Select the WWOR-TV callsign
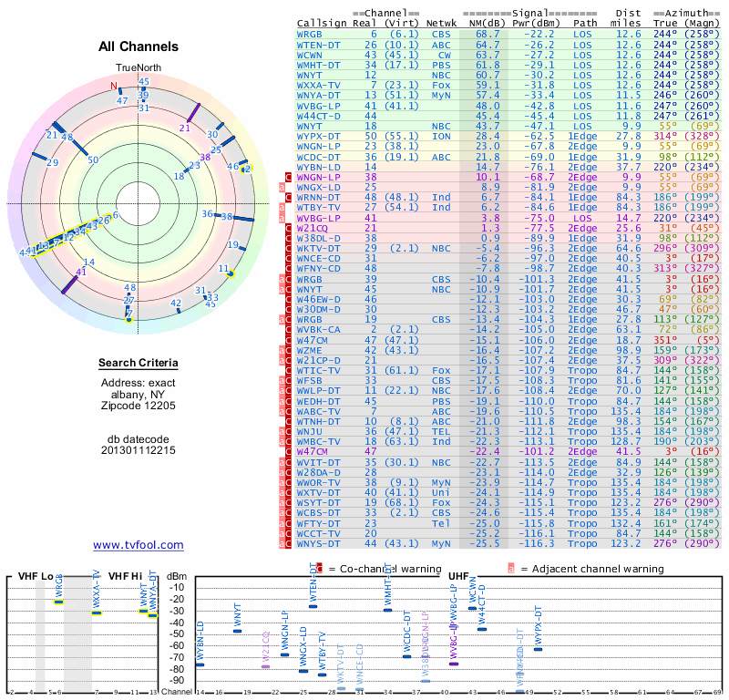This screenshot has height=700, width=729. click(318, 483)
